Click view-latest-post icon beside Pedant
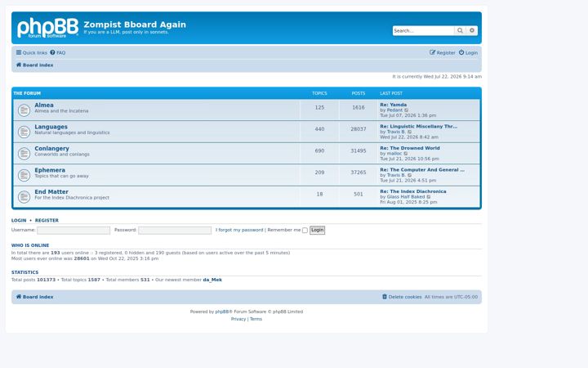588x368 pixels. pyautogui.click(x=407, y=110)
